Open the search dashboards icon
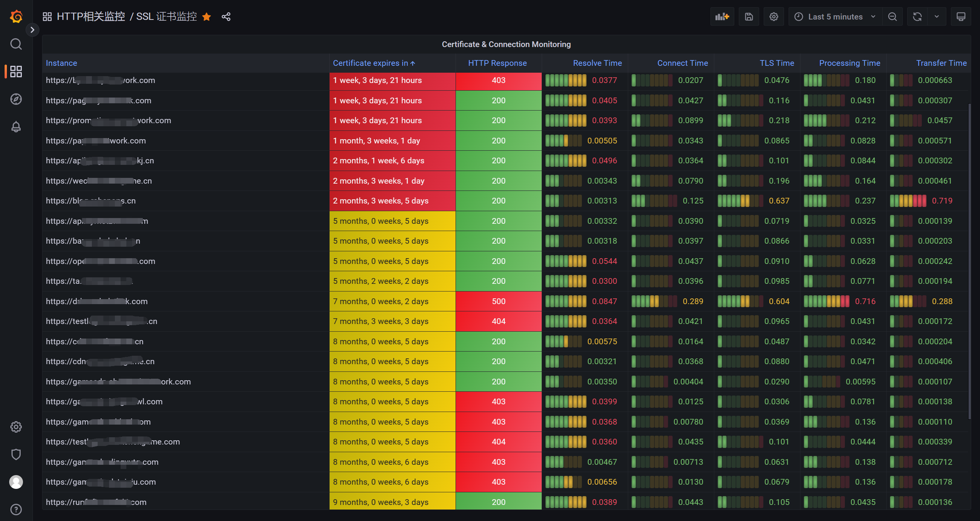The width and height of the screenshot is (980, 521). 16,44
